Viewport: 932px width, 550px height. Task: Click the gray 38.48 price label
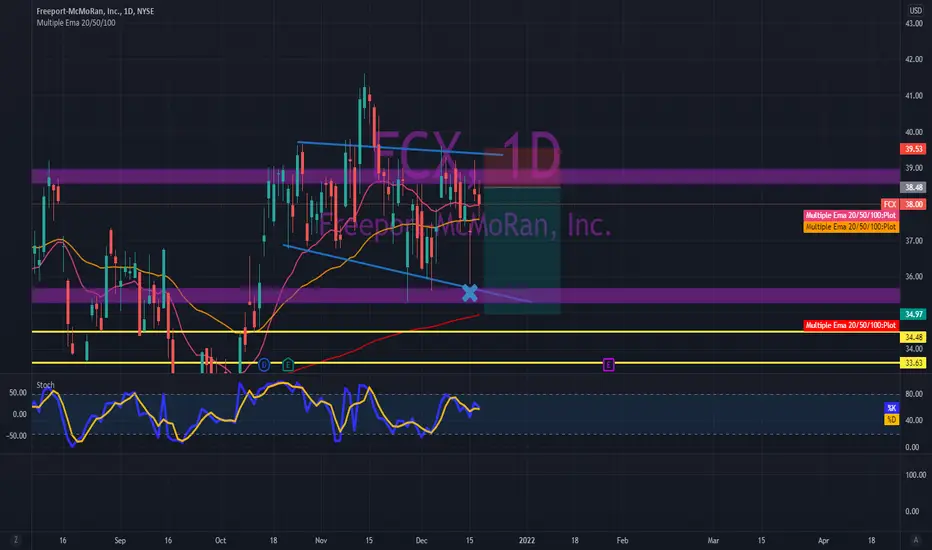pos(913,187)
